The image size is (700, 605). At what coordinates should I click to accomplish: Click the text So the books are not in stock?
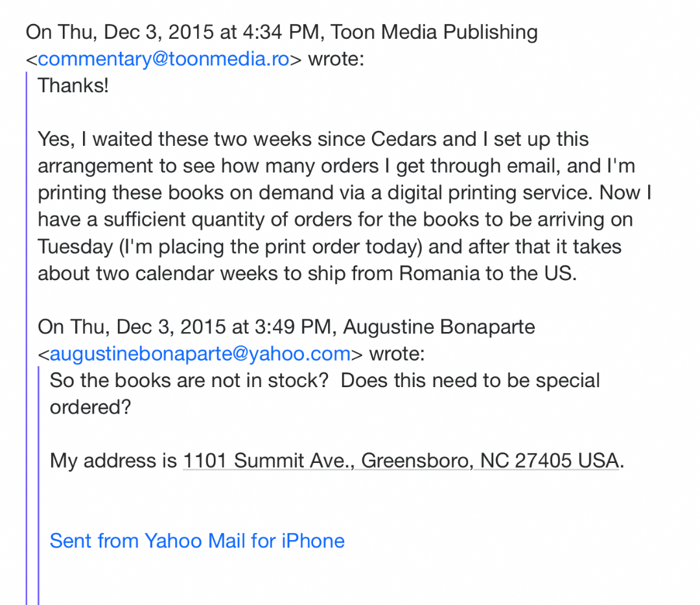[189, 381]
